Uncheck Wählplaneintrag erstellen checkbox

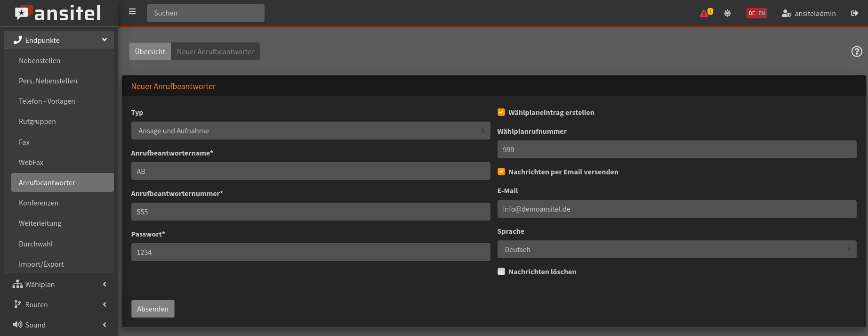pos(501,112)
